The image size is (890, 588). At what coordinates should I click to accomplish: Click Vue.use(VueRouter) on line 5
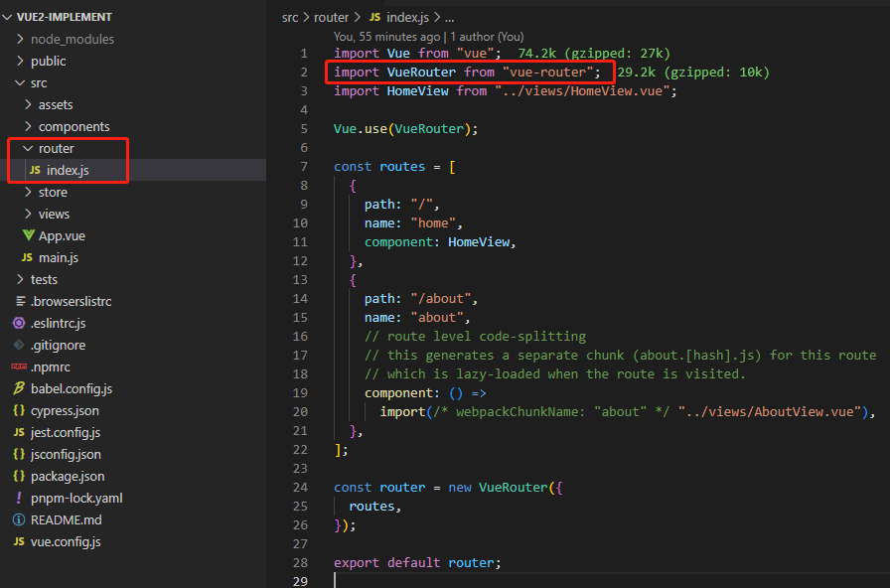pos(405,129)
